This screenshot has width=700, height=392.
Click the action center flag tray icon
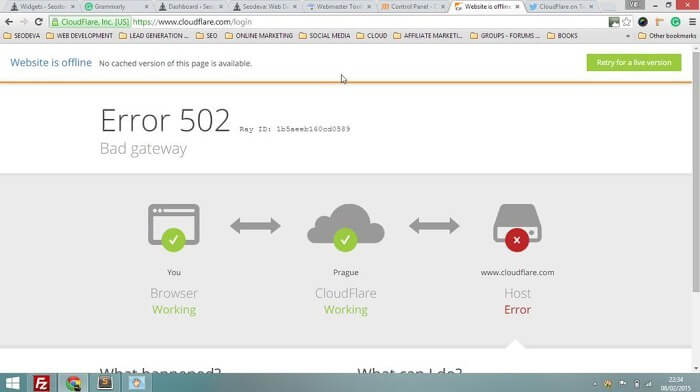622,384
